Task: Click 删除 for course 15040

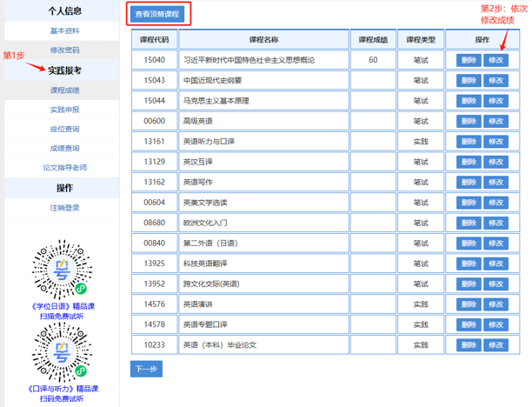Action: coord(469,60)
